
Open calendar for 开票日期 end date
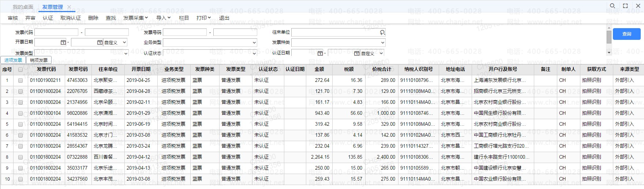100,42
